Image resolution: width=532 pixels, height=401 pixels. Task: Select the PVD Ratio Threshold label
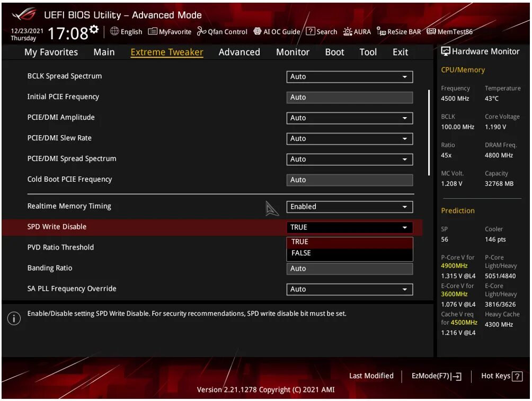coord(61,248)
